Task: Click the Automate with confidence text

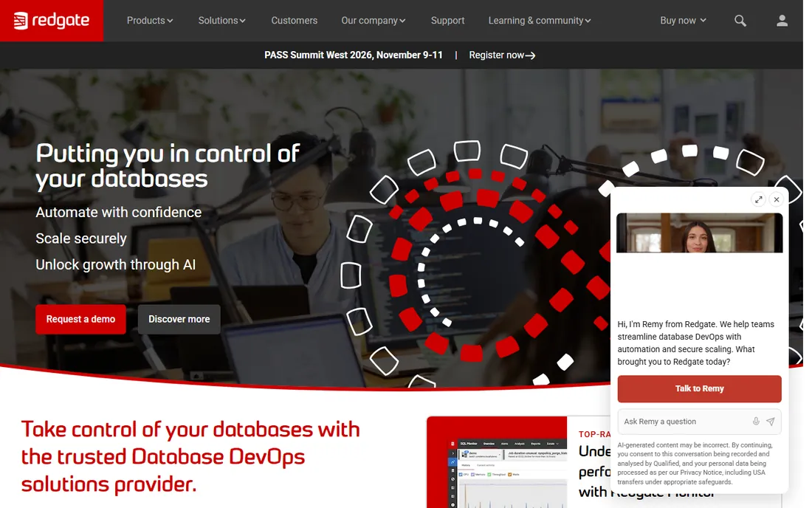Action: pyautogui.click(x=119, y=213)
